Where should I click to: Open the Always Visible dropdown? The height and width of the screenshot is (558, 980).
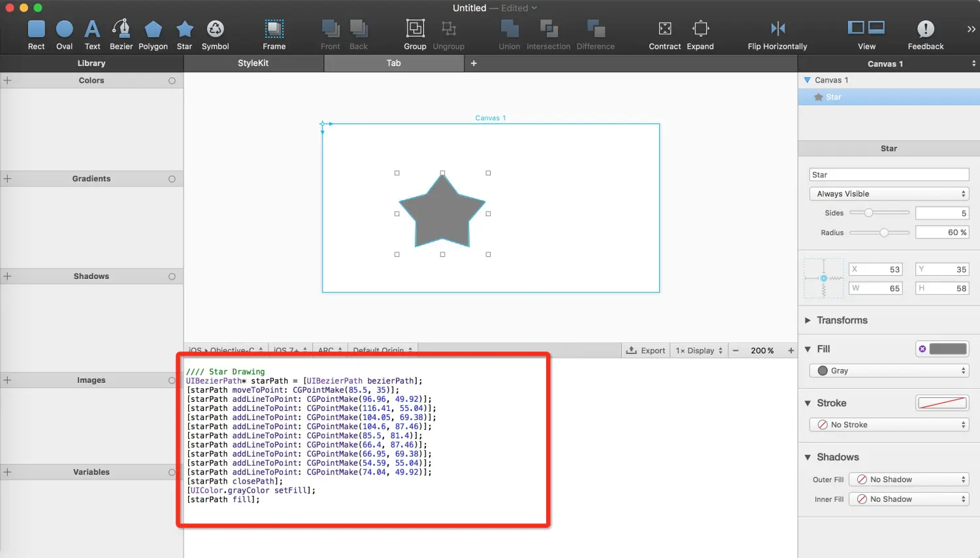889,194
